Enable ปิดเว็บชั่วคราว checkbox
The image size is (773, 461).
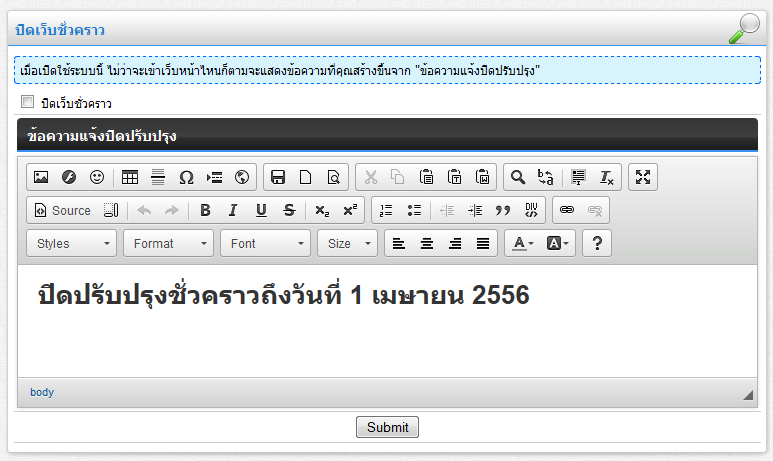click(28, 102)
